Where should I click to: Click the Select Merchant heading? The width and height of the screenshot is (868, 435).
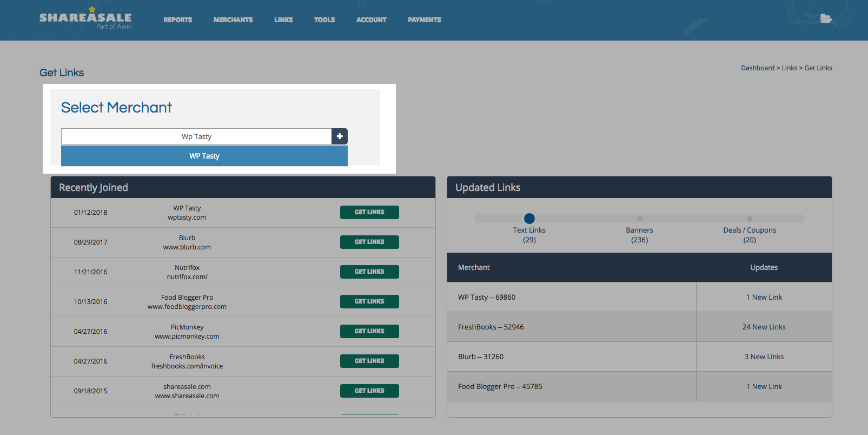(116, 108)
